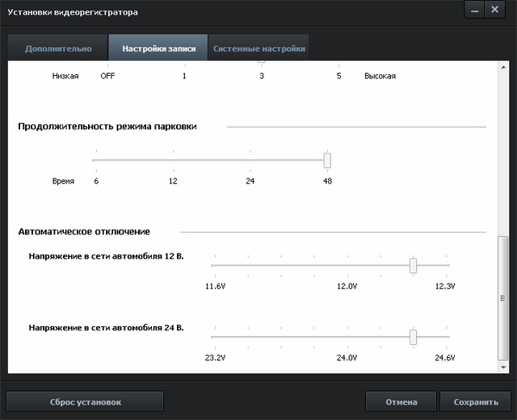Close the Установки видеорегистратора window
517x420 pixels.
494,10
